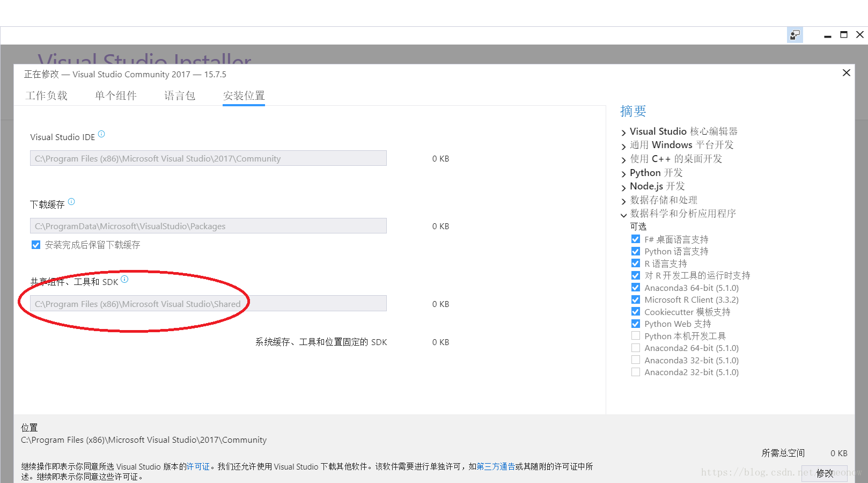Uncheck R 语言支持
The image size is (868, 483).
pos(636,264)
